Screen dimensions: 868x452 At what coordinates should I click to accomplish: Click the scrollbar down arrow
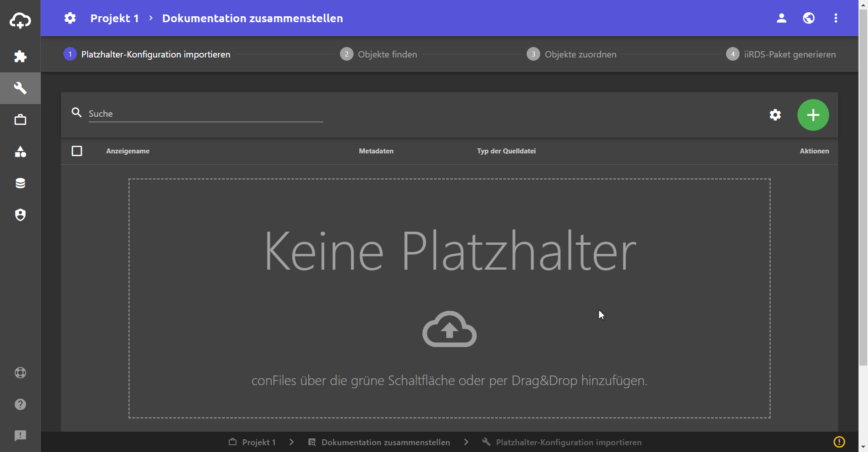[x=863, y=447]
